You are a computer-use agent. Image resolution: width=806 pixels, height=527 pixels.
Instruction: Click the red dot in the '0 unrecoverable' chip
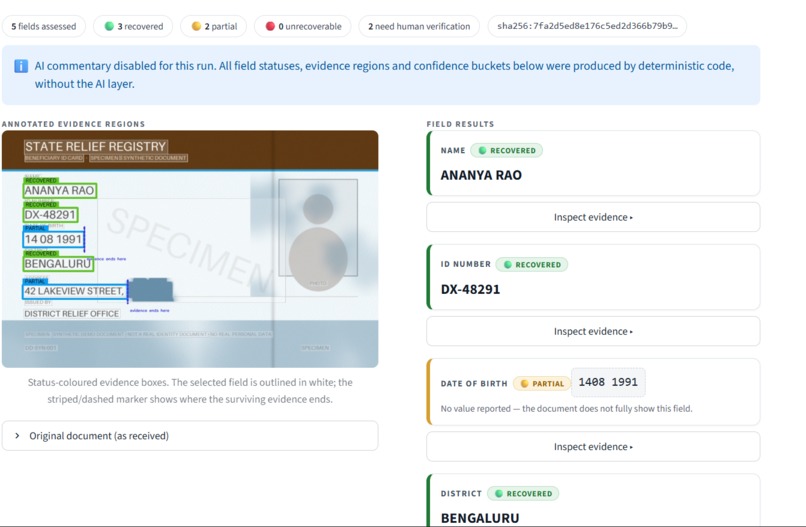coord(270,26)
